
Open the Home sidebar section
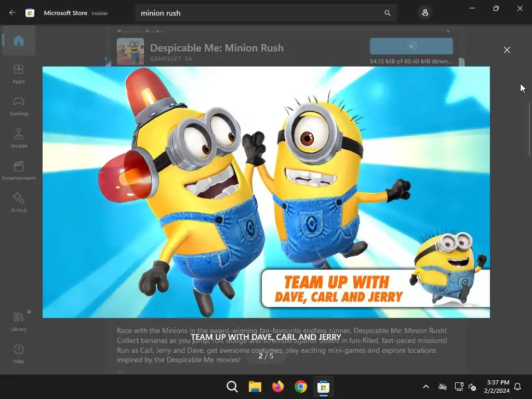point(19,41)
